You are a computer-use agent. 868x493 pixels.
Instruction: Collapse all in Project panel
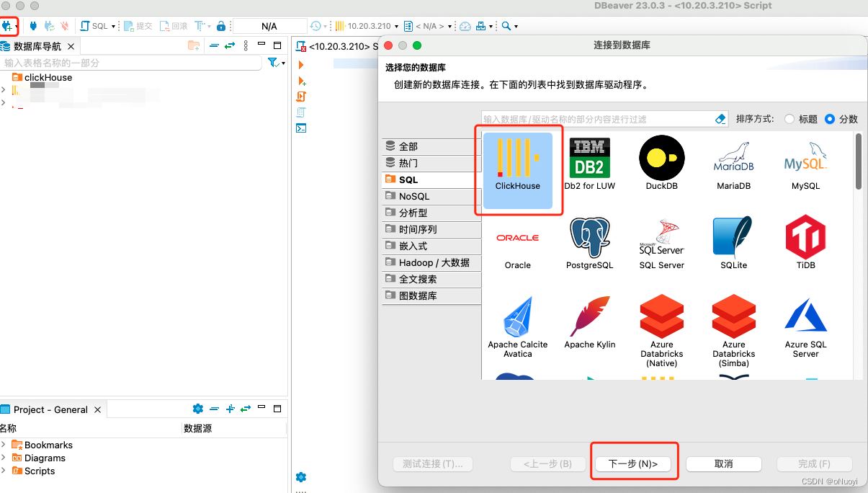[x=215, y=409]
